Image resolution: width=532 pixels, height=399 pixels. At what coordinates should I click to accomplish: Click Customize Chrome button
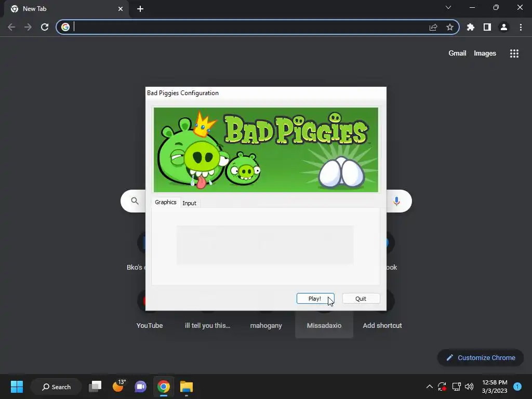click(481, 357)
